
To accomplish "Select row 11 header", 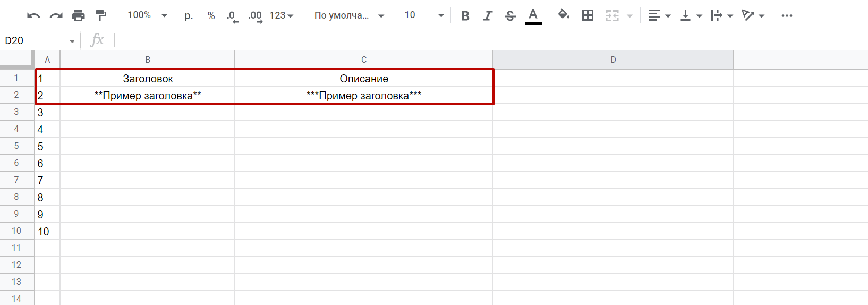I will 17,248.
